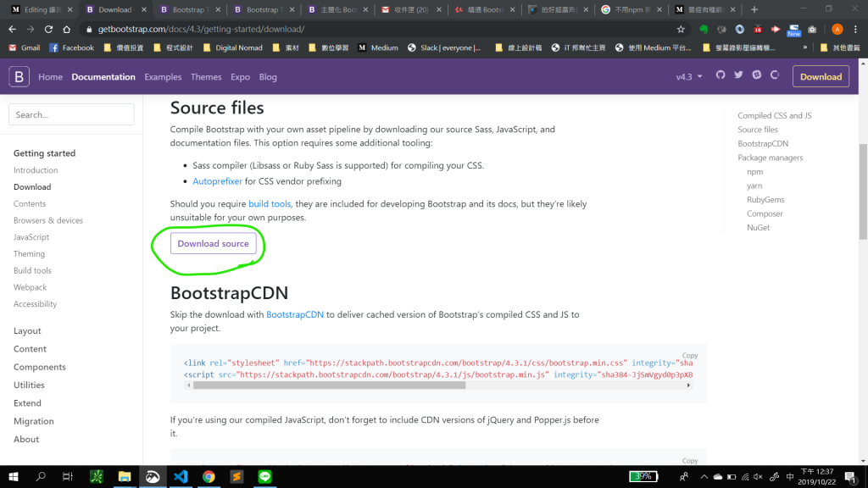This screenshot has height=488, width=868.
Task: Open Sublime Text from taskbar
Action: (x=237, y=476)
